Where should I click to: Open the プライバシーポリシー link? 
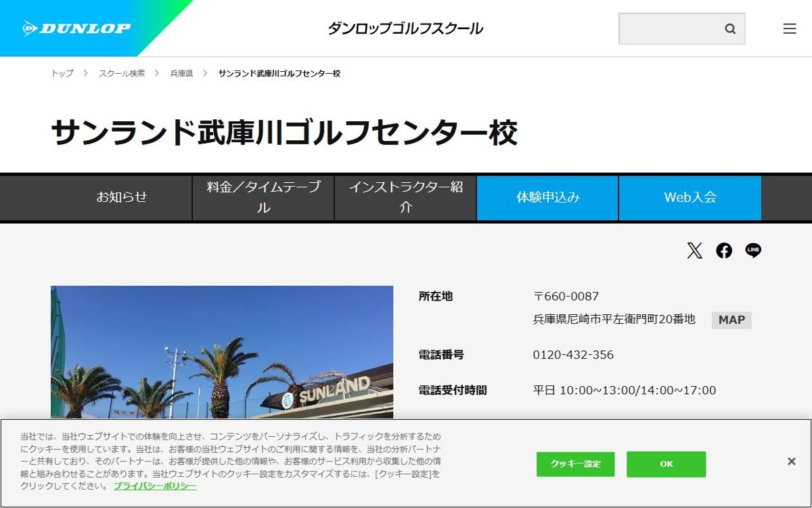155,486
